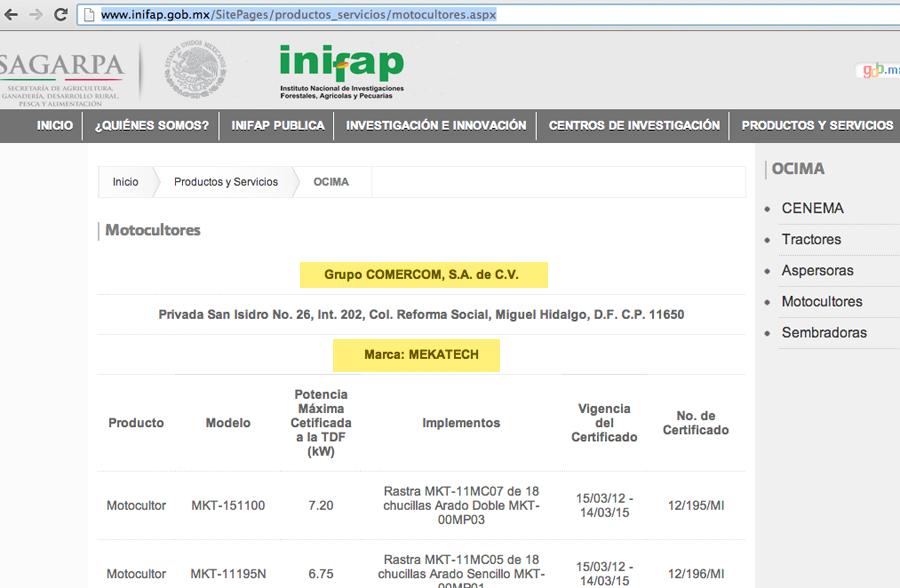
Task: Click Rastra MKT-11MC05 implements cell
Action: tap(461, 571)
